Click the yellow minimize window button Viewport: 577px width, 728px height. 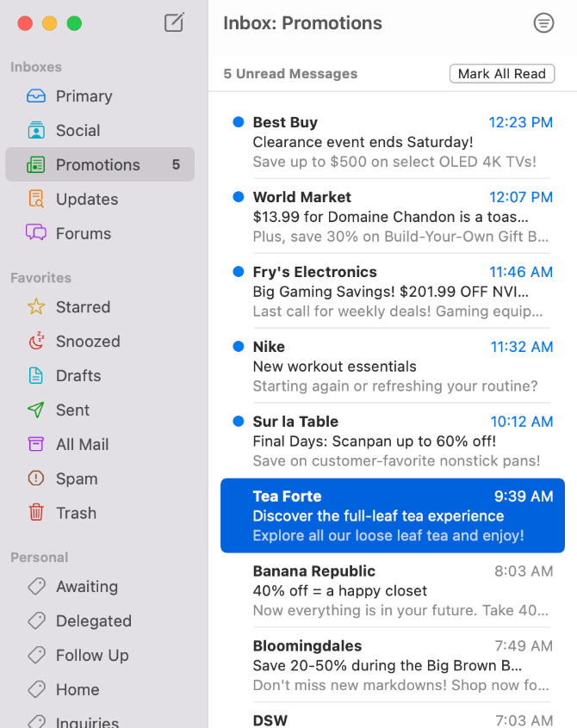(x=50, y=23)
